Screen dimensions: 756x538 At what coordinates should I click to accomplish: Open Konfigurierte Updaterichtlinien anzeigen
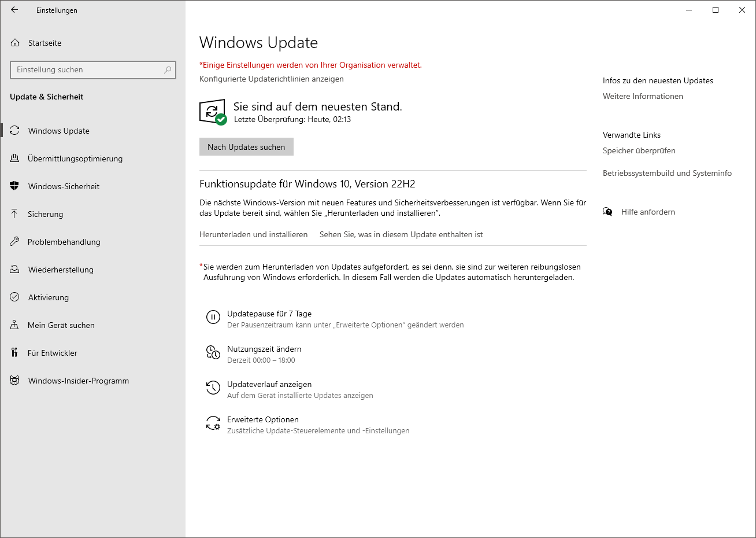(x=272, y=79)
